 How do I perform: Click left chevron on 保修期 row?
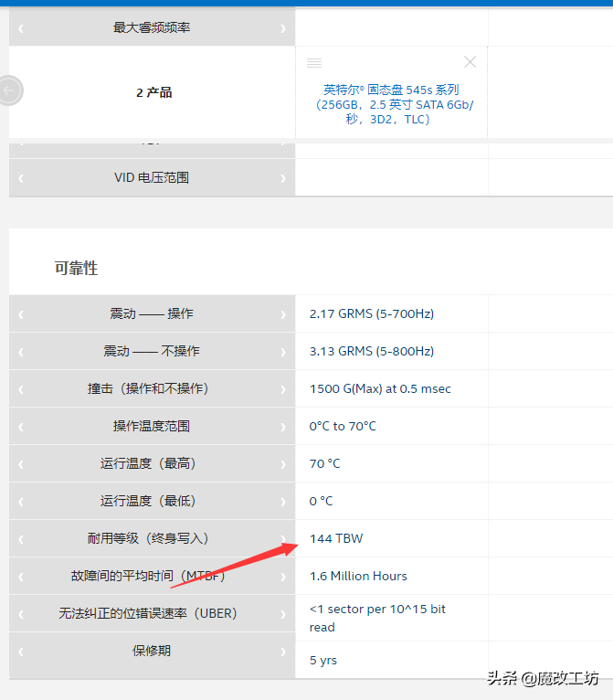[21, 652]
